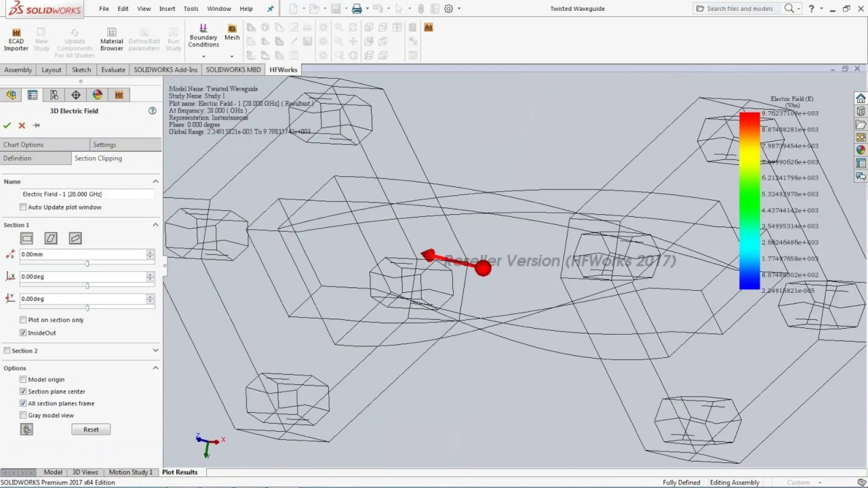The image size is (868, 488).
Task: Select the third section plane type icon
Action: (x=75, y=238)
